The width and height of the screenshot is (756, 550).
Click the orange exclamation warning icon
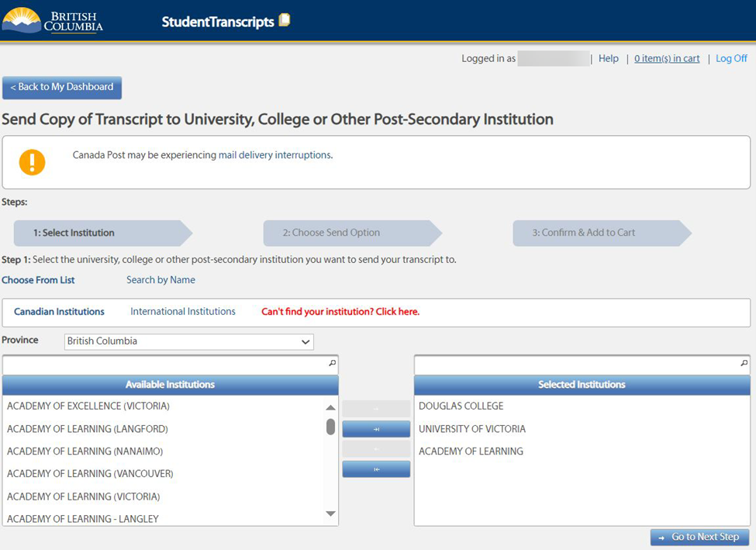click(32, 162)
